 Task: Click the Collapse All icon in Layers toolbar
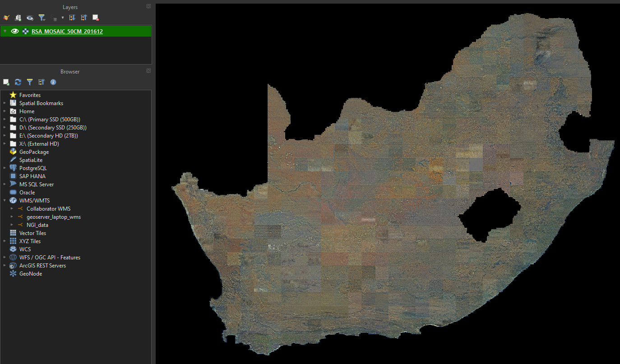(x=83, y=18)
